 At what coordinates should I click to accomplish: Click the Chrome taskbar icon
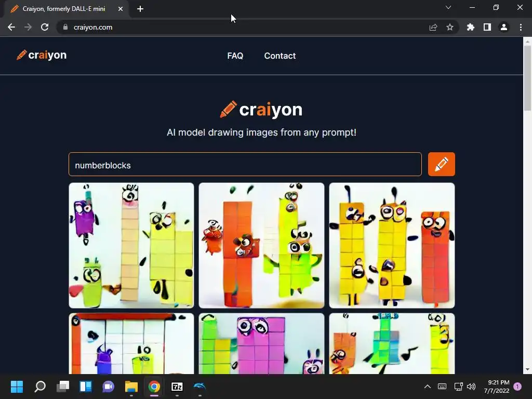pos(154,387)
